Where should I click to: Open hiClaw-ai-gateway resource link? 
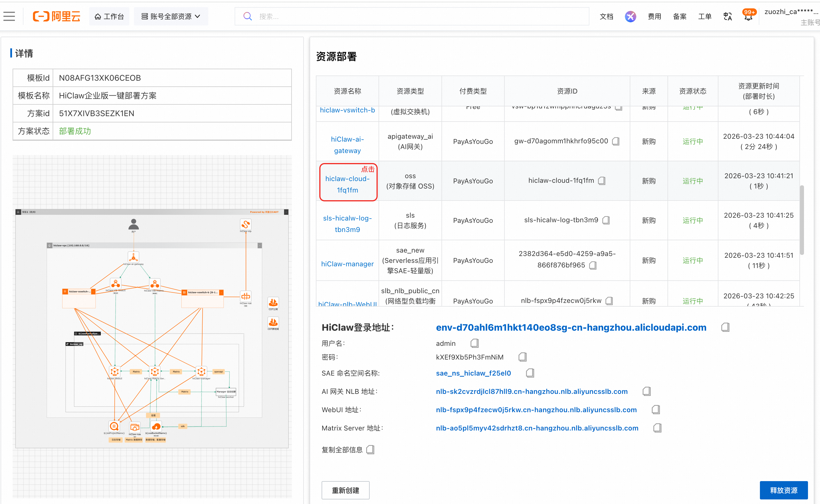pyautogui.click(x=347, y=145)
